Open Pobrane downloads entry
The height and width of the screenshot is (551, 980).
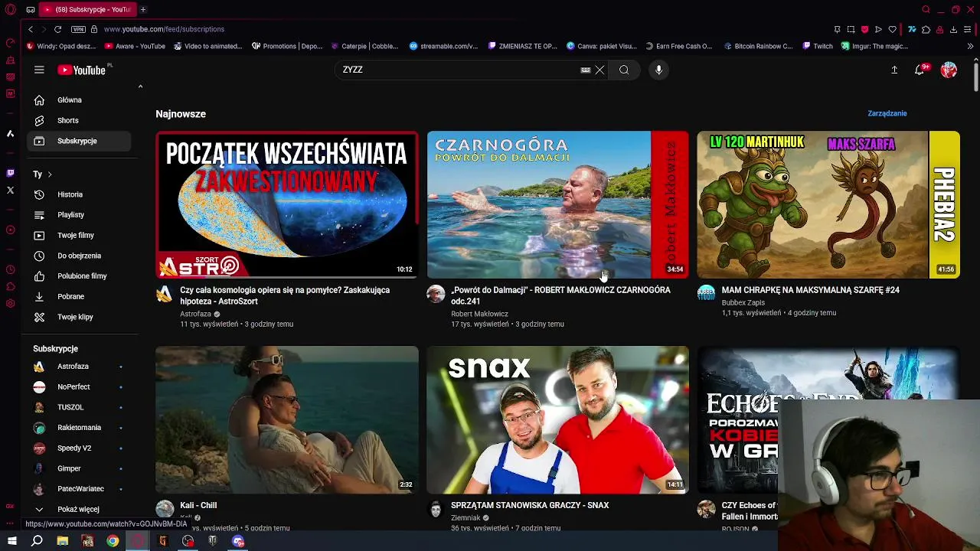79,296
